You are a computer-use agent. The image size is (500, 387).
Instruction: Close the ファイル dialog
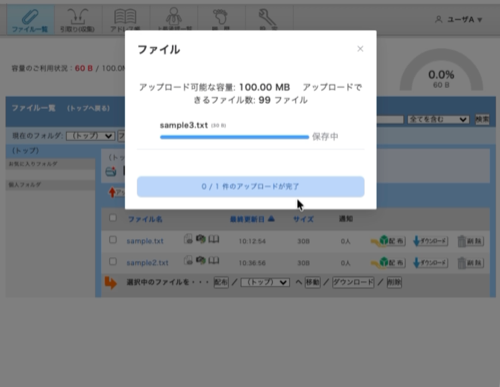(360, 49)
